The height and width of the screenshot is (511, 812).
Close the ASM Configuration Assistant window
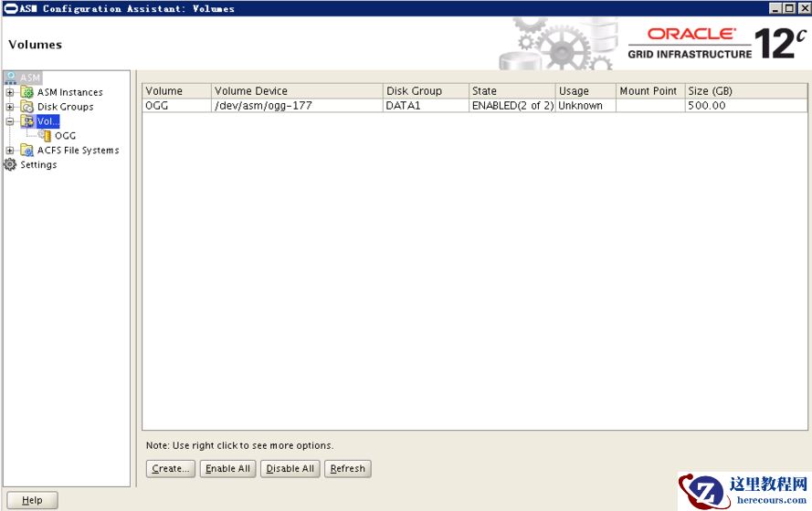(x=804, y=8)
